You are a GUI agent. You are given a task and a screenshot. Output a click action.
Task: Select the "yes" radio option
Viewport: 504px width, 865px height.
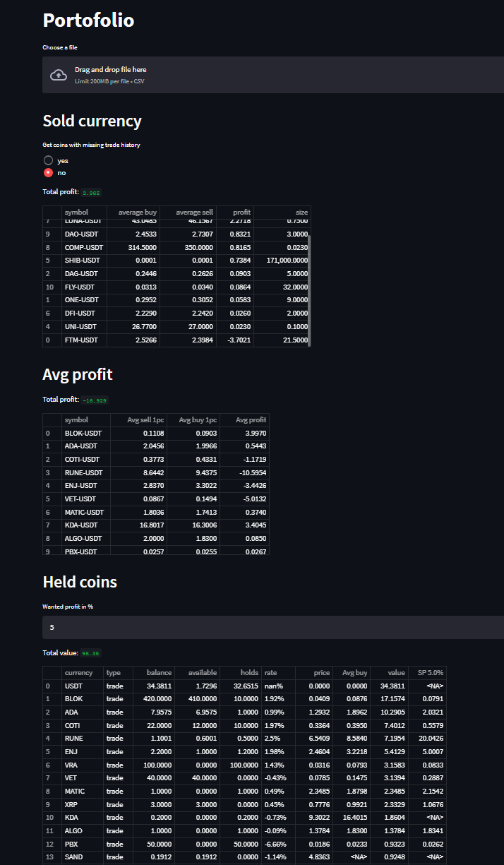tap(49, 160)
